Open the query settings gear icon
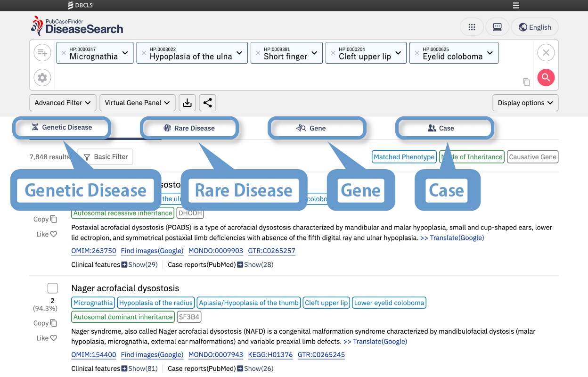This screenshot has height=377, width=588. (42, 77)
